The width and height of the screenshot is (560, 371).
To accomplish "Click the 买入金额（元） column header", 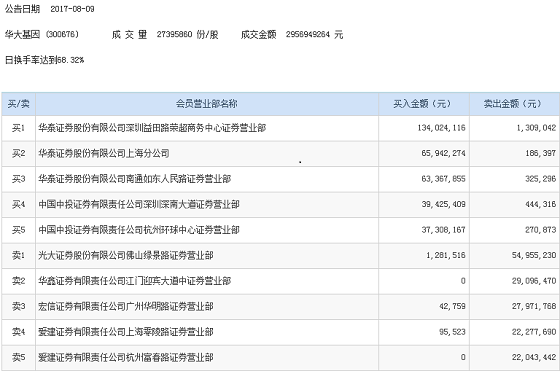I will pos(423,104).
